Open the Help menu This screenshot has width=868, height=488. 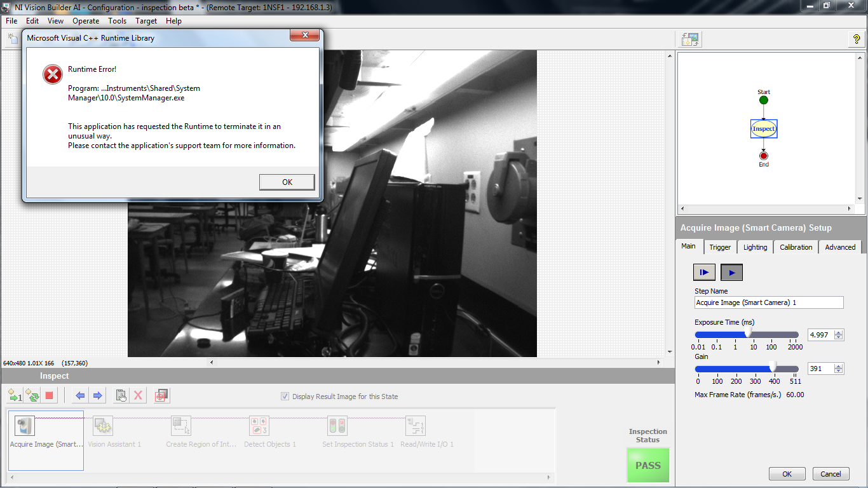(x=173, y=21)
